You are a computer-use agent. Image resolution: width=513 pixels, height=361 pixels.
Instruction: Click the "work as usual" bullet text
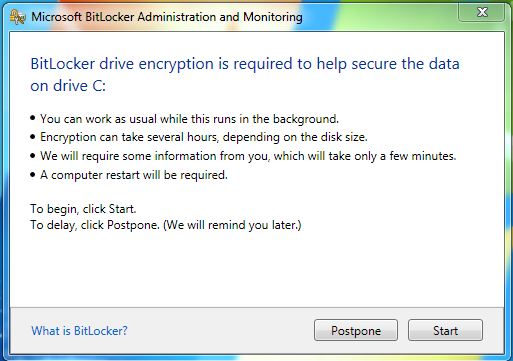189,119
